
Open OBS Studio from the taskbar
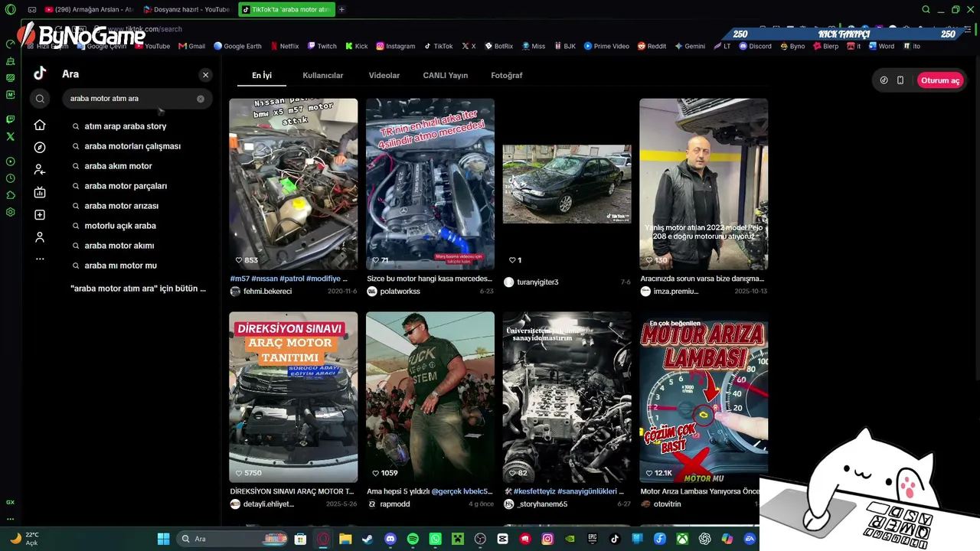(x=480, y=539)
